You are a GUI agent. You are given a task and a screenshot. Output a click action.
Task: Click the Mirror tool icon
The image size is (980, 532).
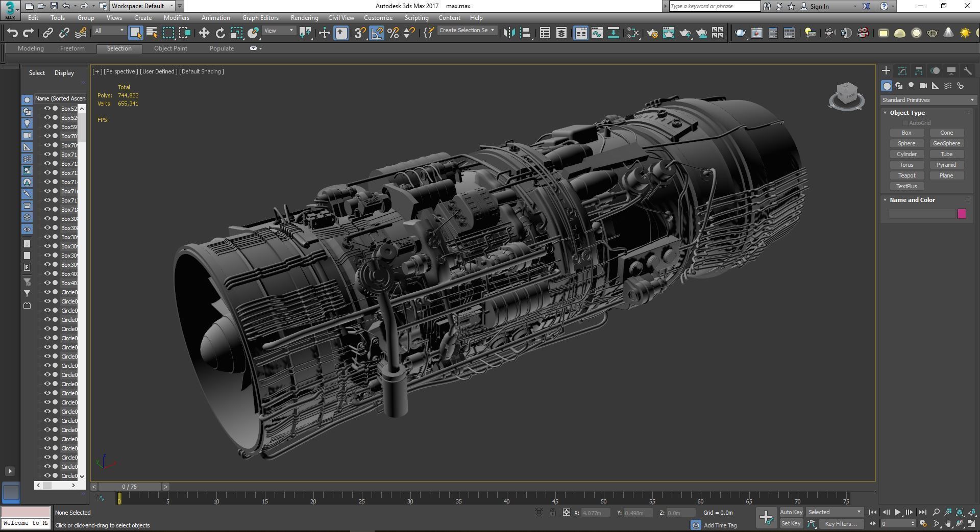point(509,33)
